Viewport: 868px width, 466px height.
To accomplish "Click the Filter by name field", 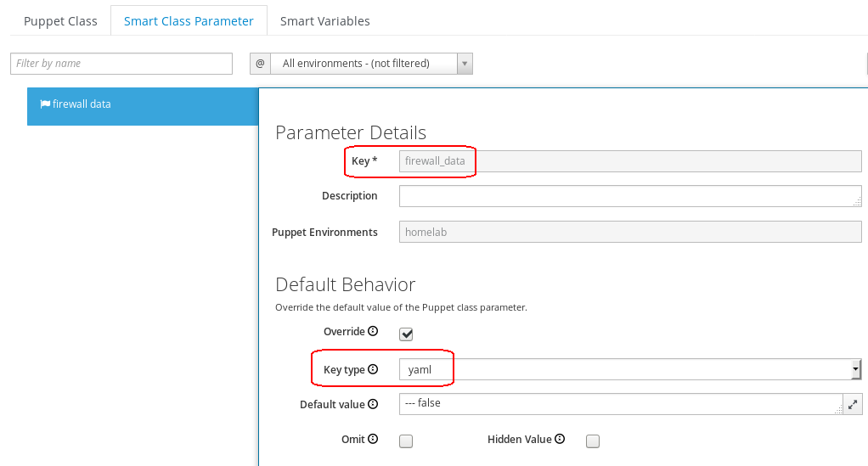I will (x=121, y=63).
